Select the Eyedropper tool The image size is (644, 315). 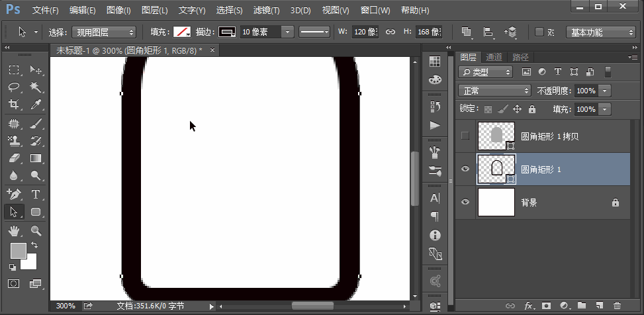point(36,105)
